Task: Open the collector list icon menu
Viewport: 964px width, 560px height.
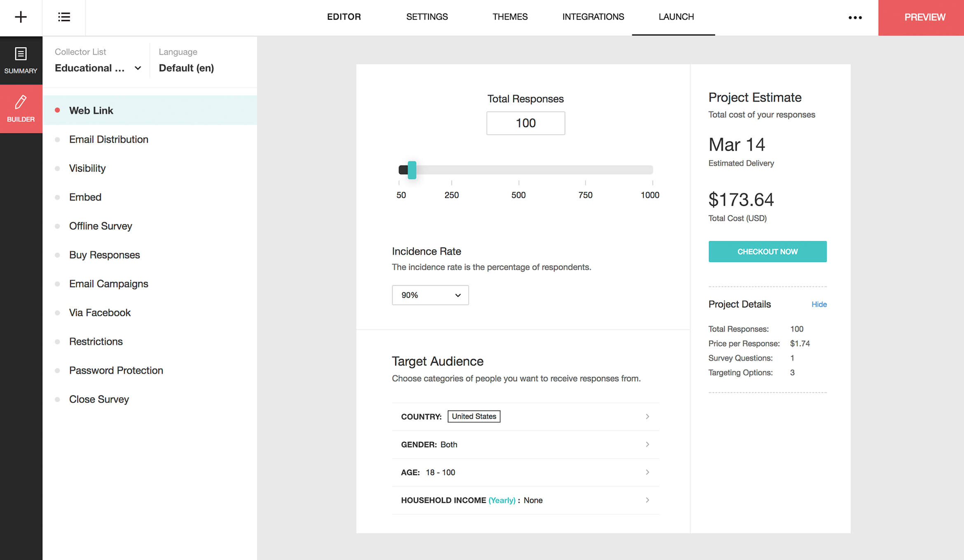Action: [64, 17]
